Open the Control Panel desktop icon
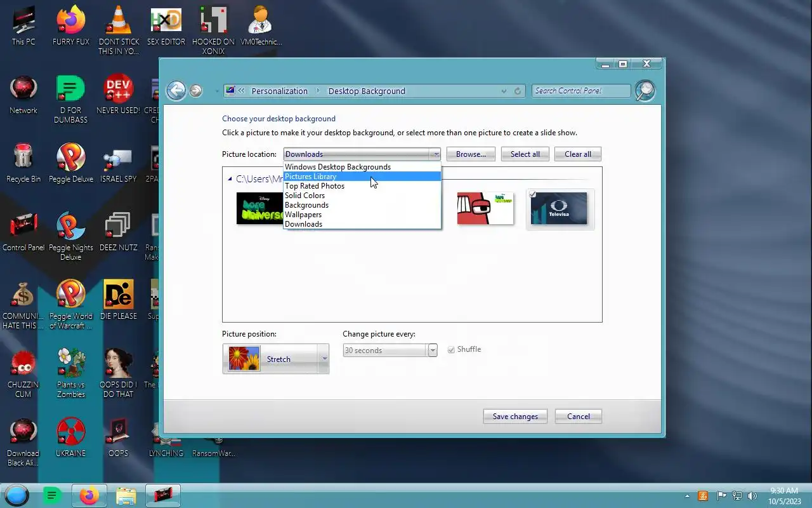The image size is (812, 508). 23,232
